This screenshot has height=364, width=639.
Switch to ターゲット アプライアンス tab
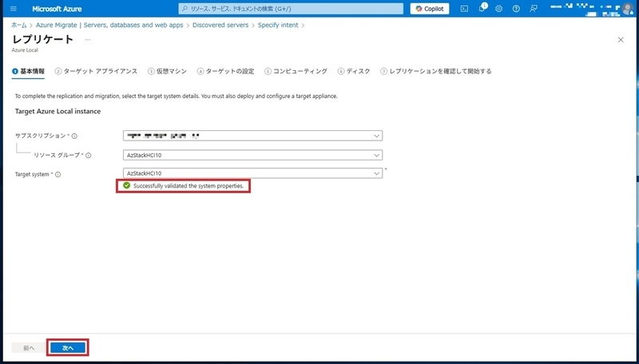96,71
